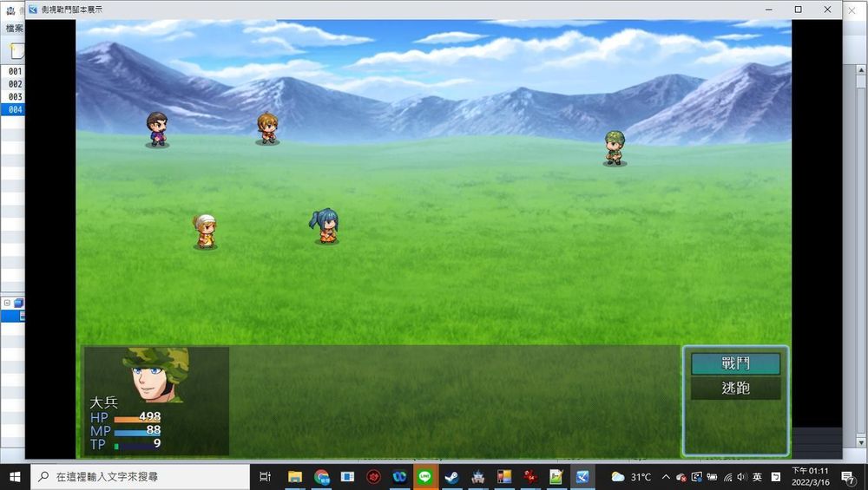Click the 大兵 face portrait
This screenshot has width=868, height=490.
[x=156, y=375]
